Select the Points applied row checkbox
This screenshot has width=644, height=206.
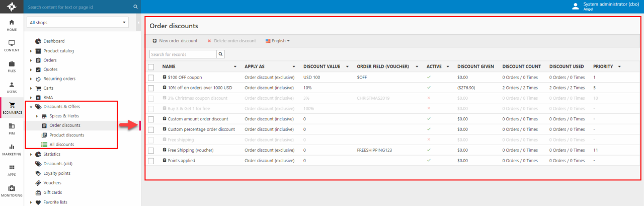tap(151, 161)
